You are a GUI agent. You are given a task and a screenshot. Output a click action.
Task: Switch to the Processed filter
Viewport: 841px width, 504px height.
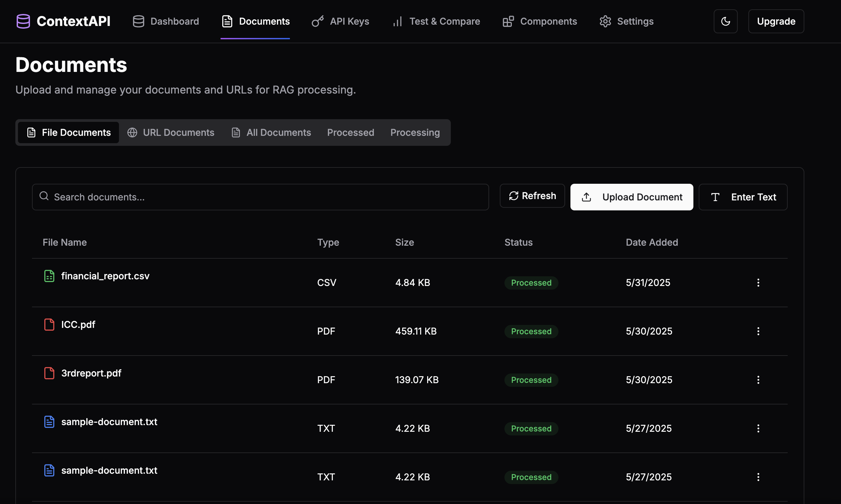pyautogui.click(x=351, y=132)
